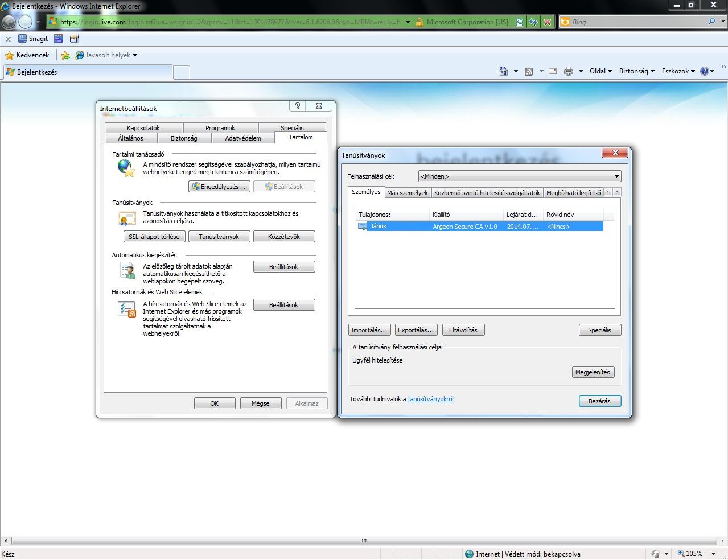Select the Más személyek certificates tab

(x=408, y=193)
